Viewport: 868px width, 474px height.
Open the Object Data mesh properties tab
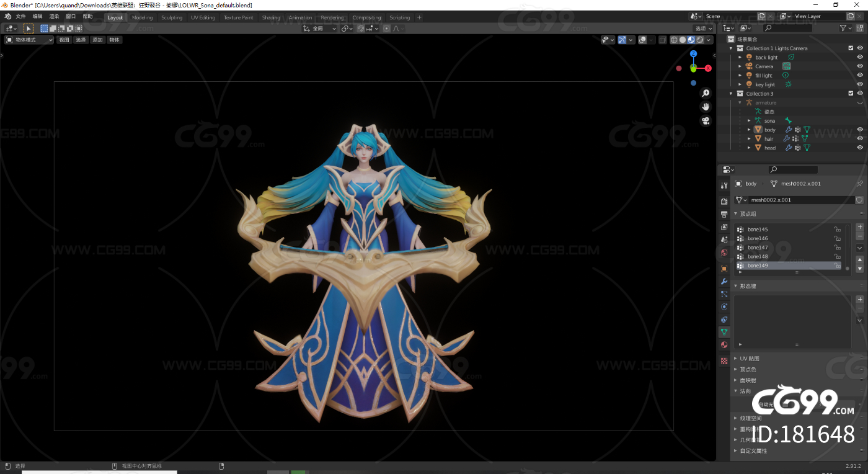coord(724,332)
